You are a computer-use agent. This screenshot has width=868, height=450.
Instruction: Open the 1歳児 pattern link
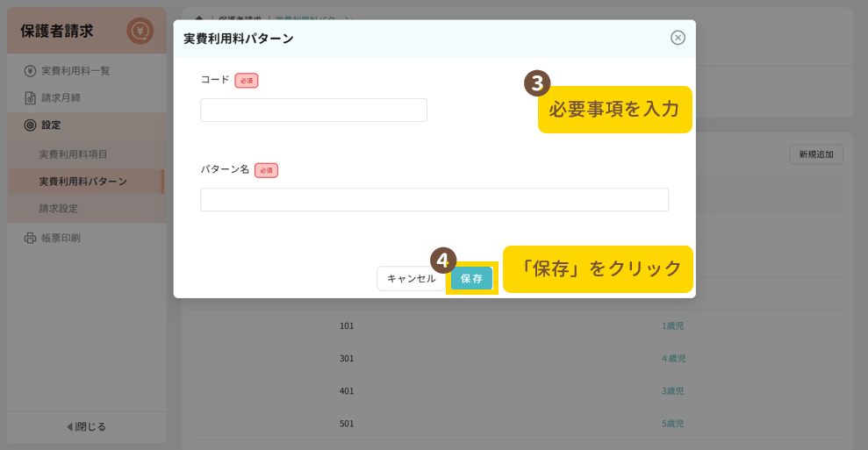[x=673, y=326]
